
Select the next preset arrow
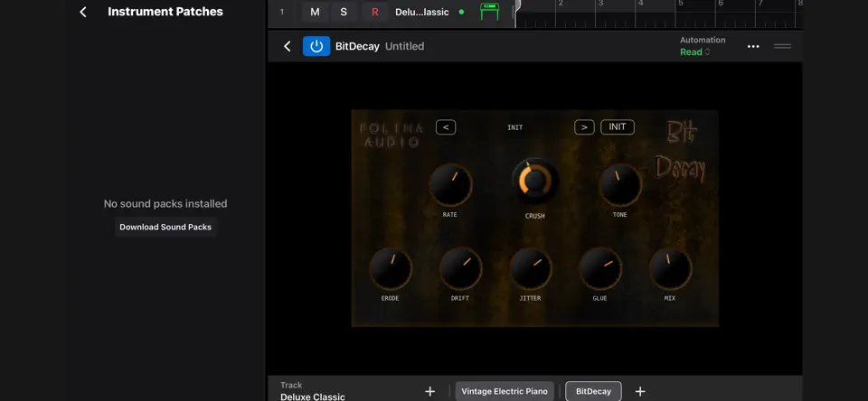pos(584,127)
